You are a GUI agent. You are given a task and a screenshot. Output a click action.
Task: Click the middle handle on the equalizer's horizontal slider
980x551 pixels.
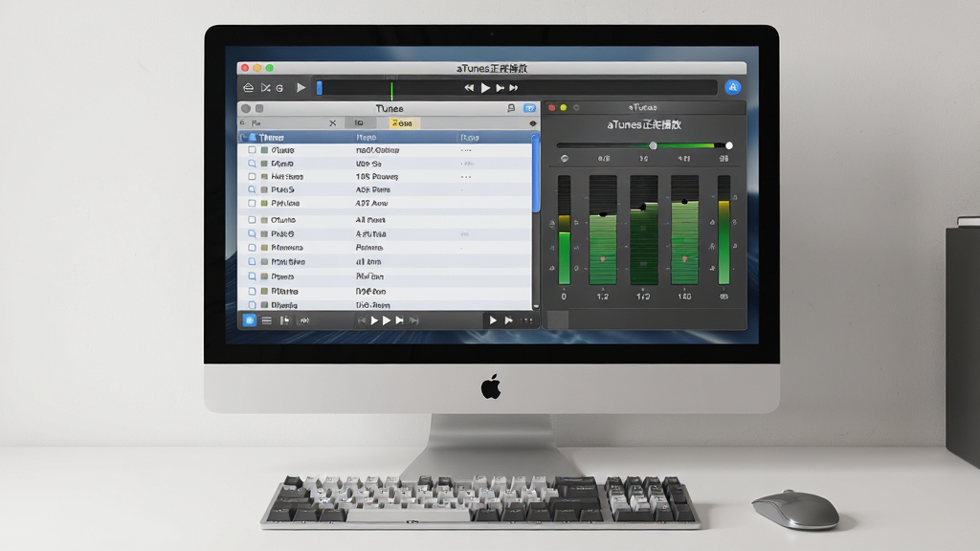[x=653, y=145]
